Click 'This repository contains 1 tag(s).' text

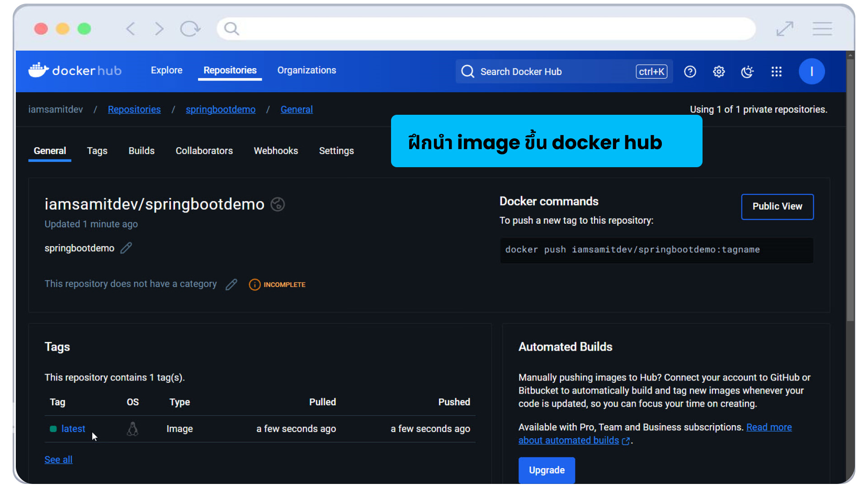[x=114, y=377]
